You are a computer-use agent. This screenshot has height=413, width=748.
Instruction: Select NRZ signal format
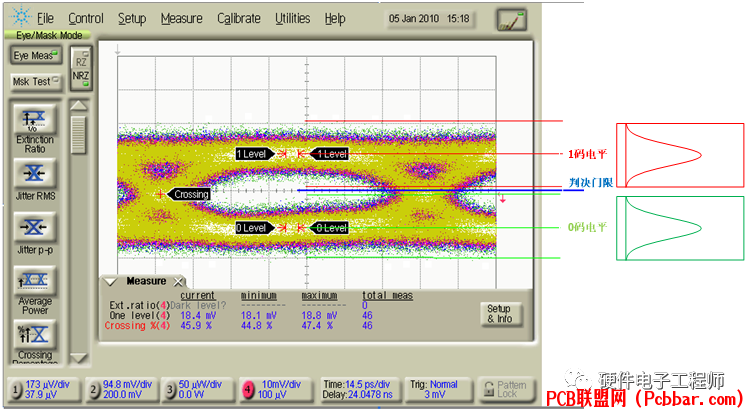[x=81, y=77]
